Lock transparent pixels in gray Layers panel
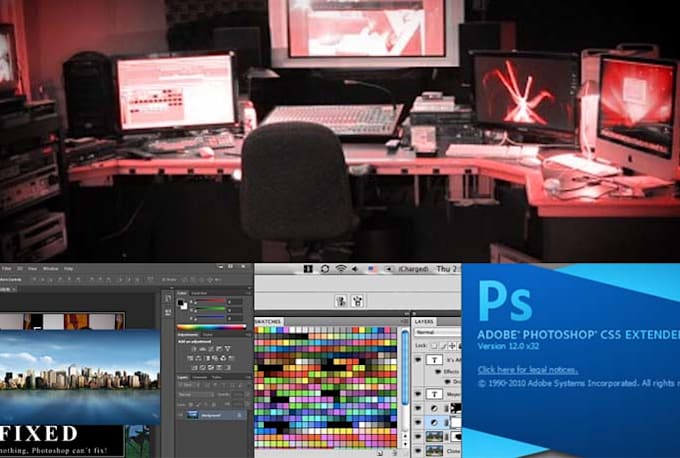Image resolution: width=680 pixels, height=458 pixels. 434,346
